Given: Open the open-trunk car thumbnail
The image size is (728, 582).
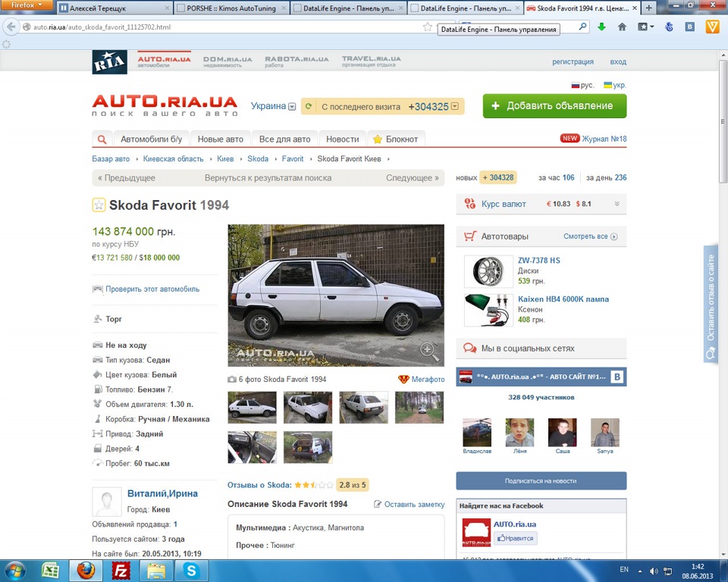Looking at the screenshot, I should click(x=308, y=447).
